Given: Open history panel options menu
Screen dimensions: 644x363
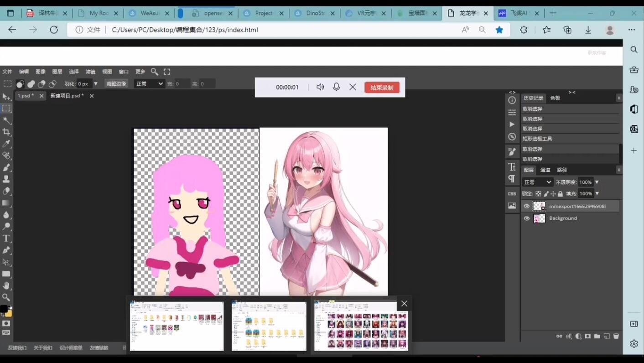Looking at the screenshot, I should point(619,98).
